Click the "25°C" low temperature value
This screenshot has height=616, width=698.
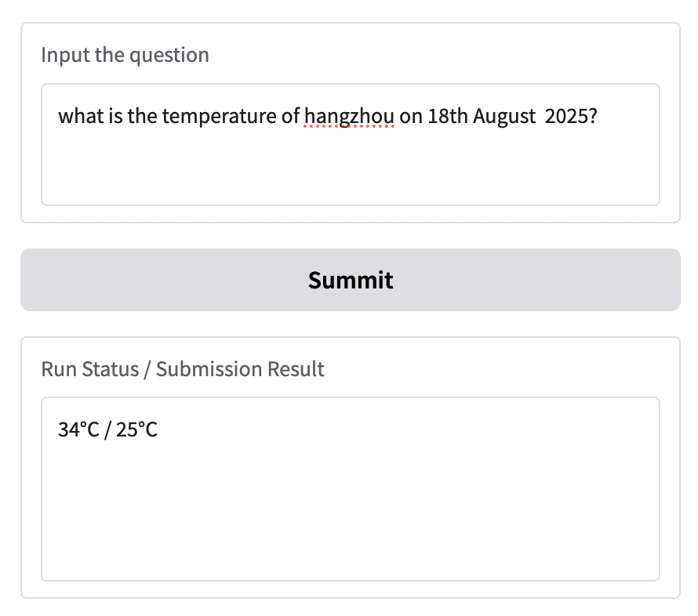[x=137, y=429]
